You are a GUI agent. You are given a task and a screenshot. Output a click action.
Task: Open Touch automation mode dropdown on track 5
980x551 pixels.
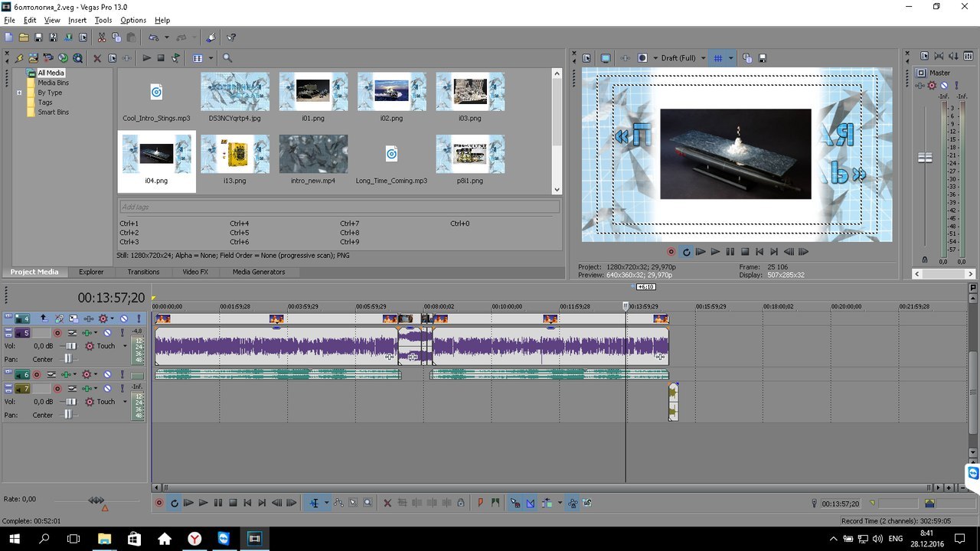point(125,346)
